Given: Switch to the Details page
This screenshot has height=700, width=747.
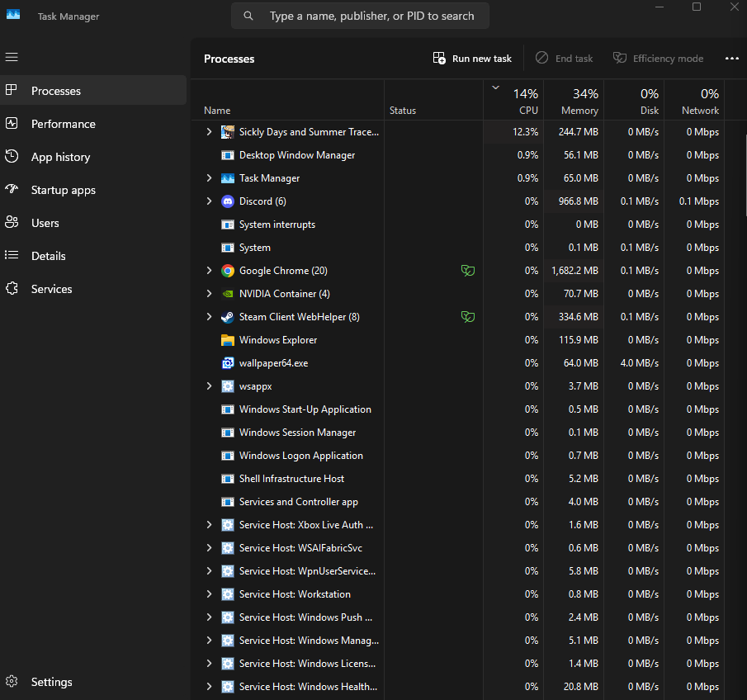Looking at the screenshot, I should coord(93,256).
